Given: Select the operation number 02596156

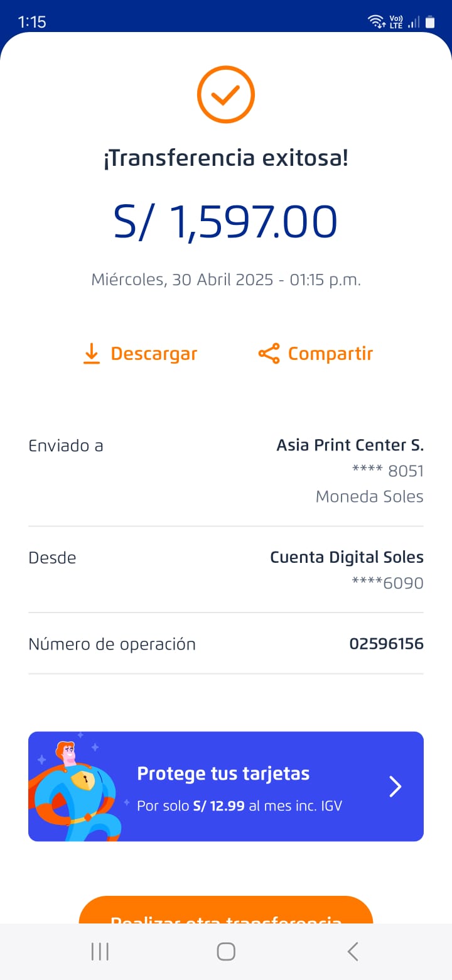Looking at the screenshot, I should pos(386,644).
